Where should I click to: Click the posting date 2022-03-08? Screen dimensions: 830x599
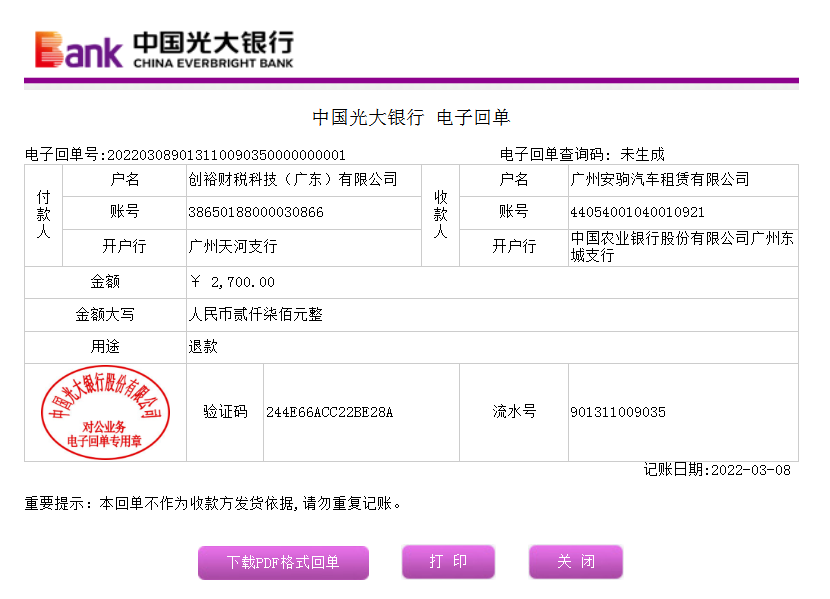pyautogui.click(x=751, y=470)
